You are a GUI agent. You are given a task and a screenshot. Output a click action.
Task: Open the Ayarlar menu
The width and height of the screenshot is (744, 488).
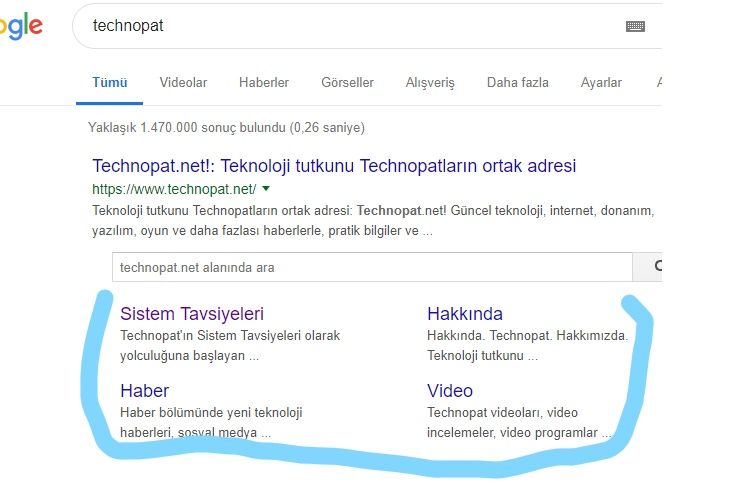pyautogui.click(x=601, y=83)
